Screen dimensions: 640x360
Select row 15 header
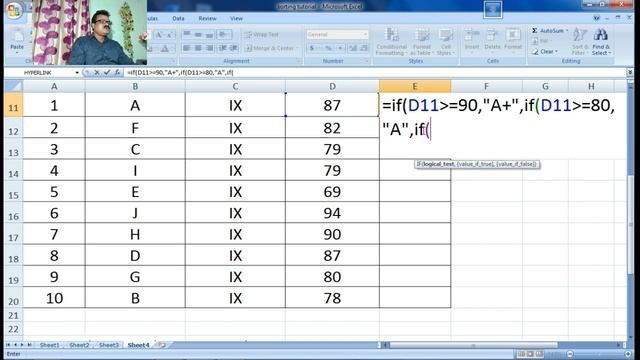13,191
